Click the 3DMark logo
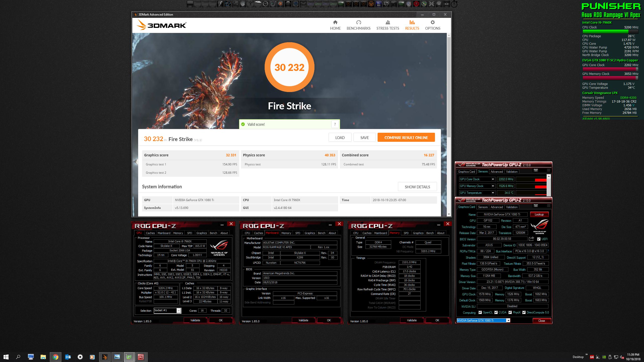 pyautogui.click(x=161, y=25)
